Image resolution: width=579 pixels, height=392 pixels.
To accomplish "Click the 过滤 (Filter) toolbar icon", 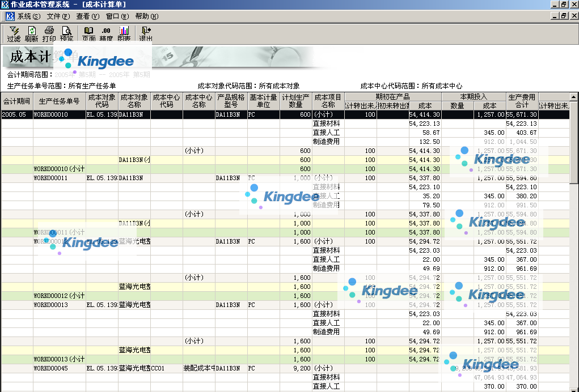I will pos(14,34).
